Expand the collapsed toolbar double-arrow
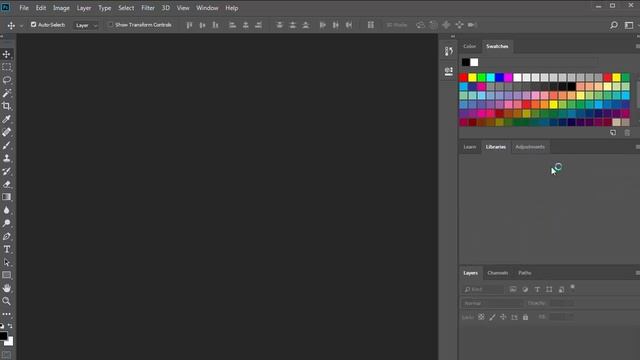 [x=2, y=36]
